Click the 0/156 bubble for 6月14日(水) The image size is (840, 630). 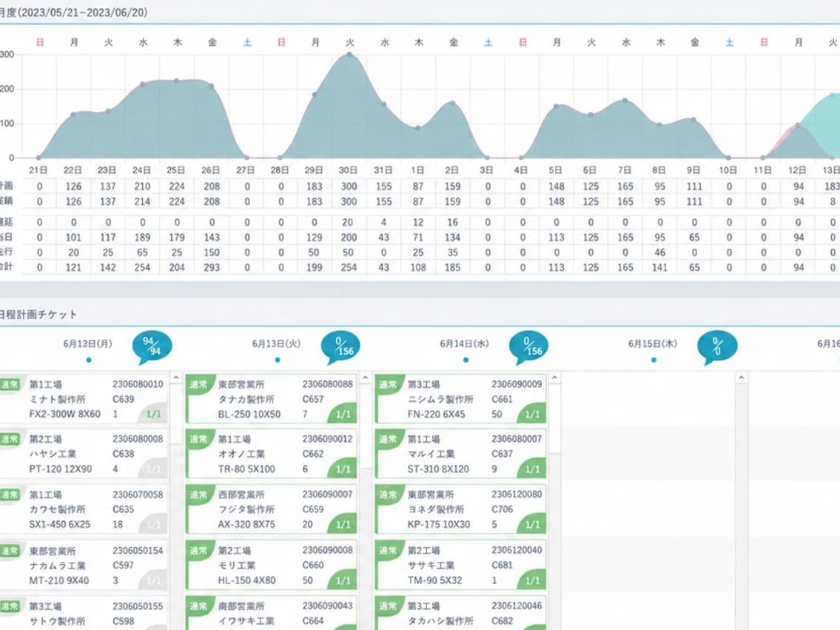coord(529,346)
